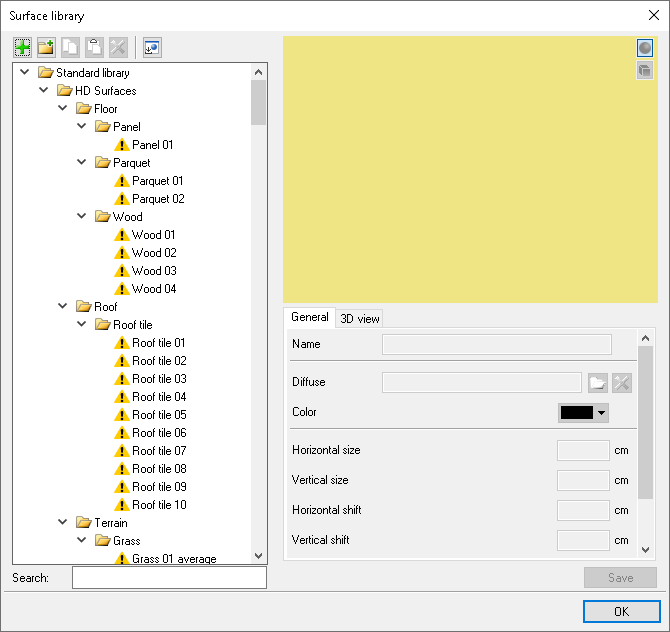The height and width of the screenshot is (632, 670).
Task: Collapse the Standard library tree node
Action: pyautogui.click(x=24, y=73)
